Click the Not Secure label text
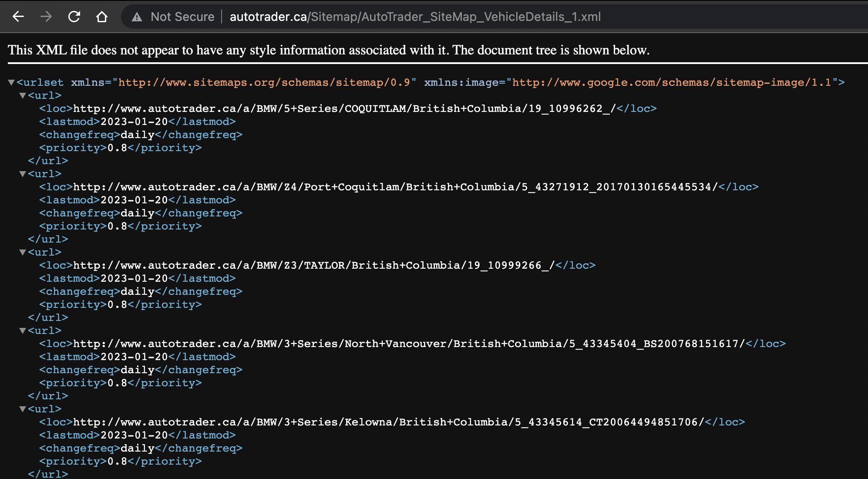868x479 pixels. (182, 17)
